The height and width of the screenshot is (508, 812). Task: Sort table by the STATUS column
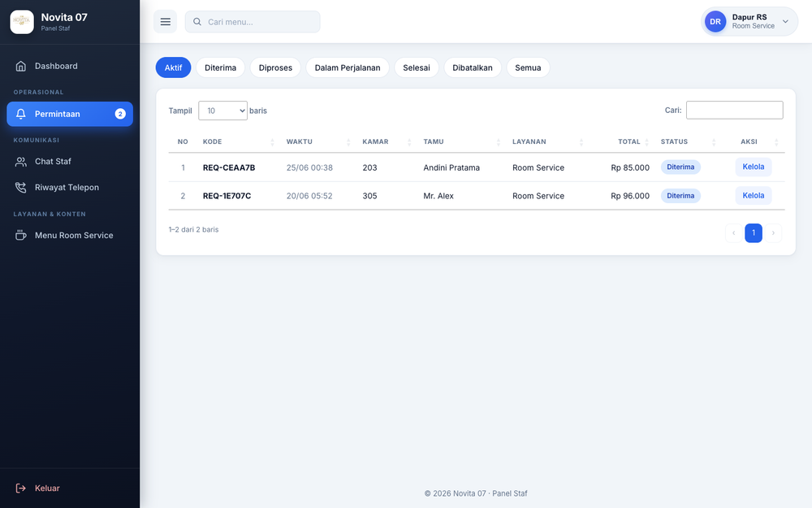pos(689,141)
